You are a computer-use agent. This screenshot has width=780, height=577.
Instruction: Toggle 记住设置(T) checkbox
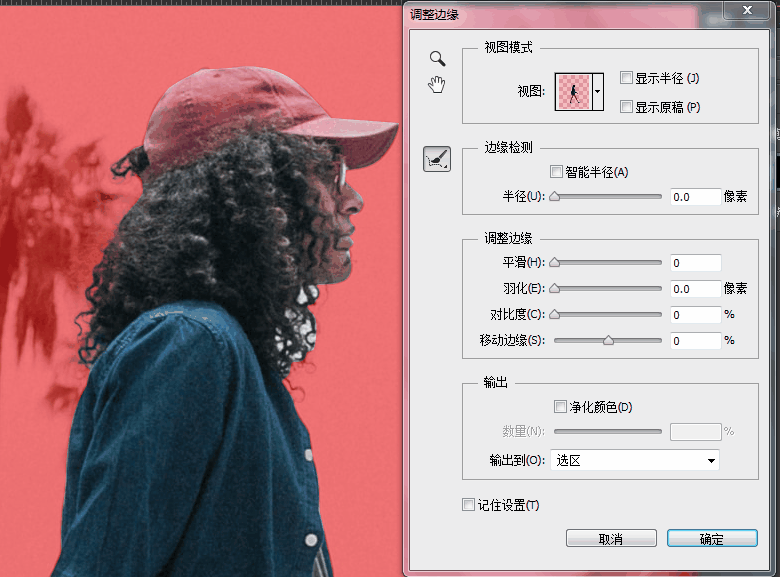[468, 504]
